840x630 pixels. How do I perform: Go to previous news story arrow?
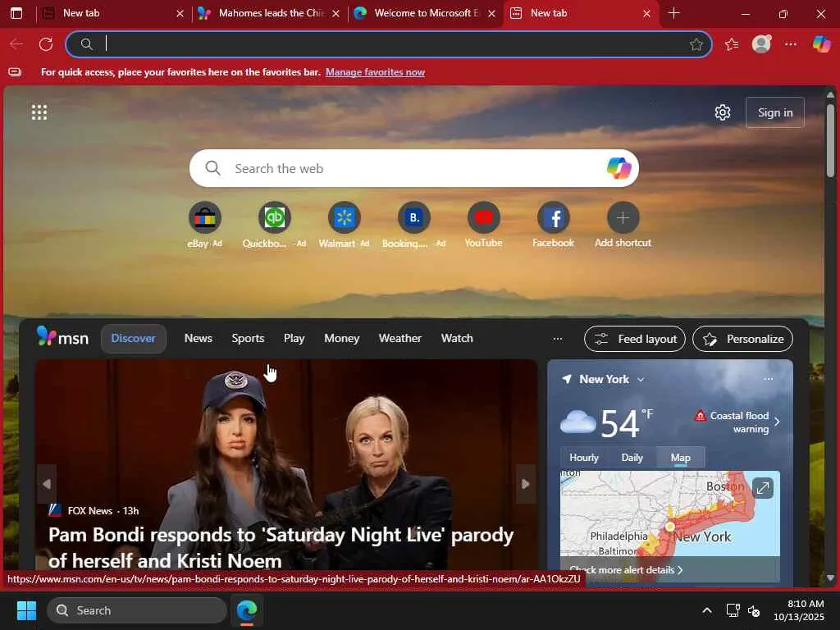point(47,484)
